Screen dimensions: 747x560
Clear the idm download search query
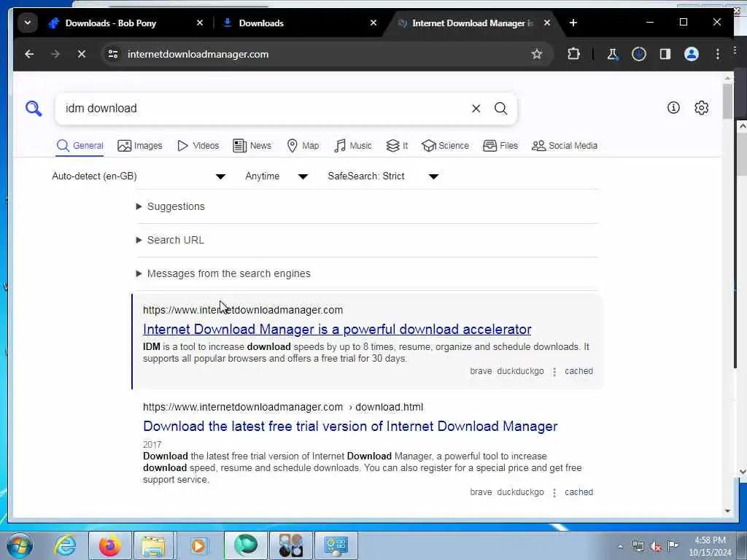(x=476, y=109)
